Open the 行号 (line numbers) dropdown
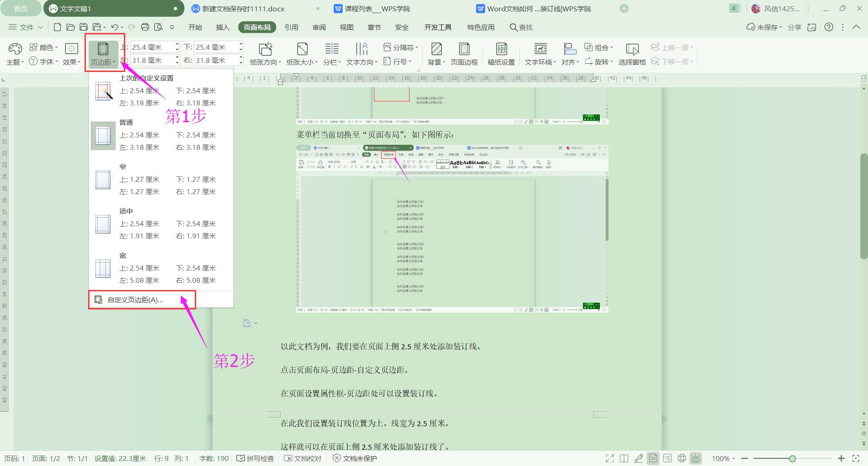The height and width of the screenshot is (466, 868). click(400, 61)
